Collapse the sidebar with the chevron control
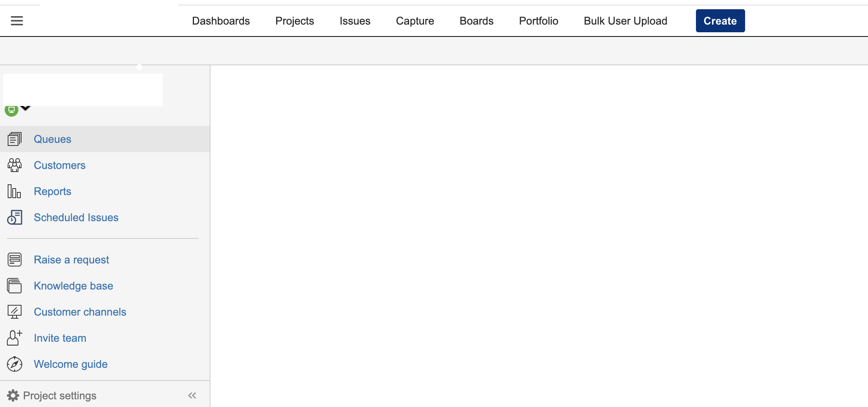 (192, 395)
